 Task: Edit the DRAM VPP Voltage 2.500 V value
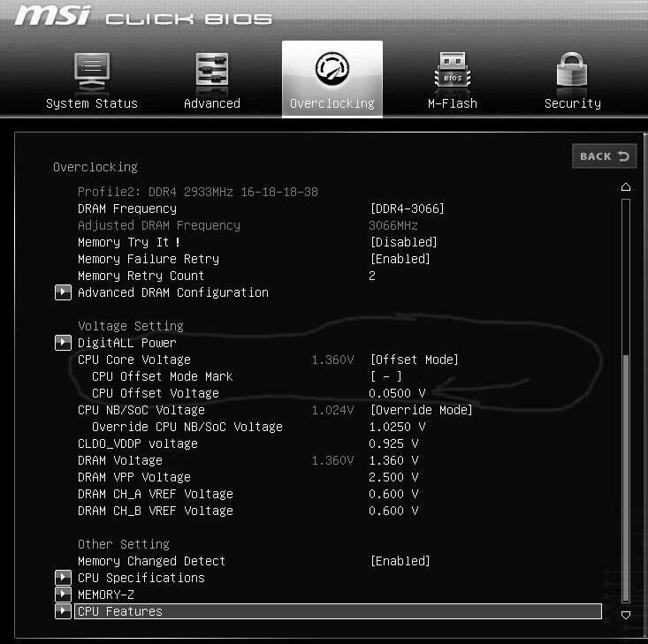click(x=393, y=477)
